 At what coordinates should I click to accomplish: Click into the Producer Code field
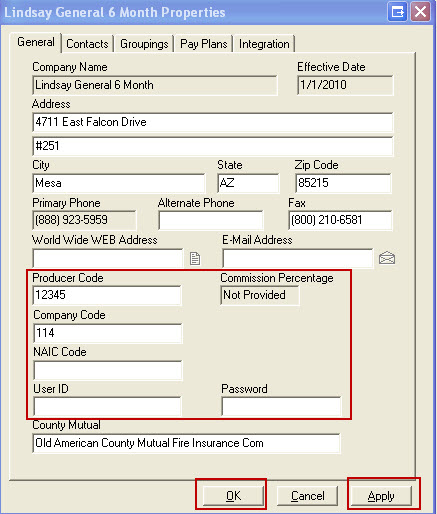[107, 295]
